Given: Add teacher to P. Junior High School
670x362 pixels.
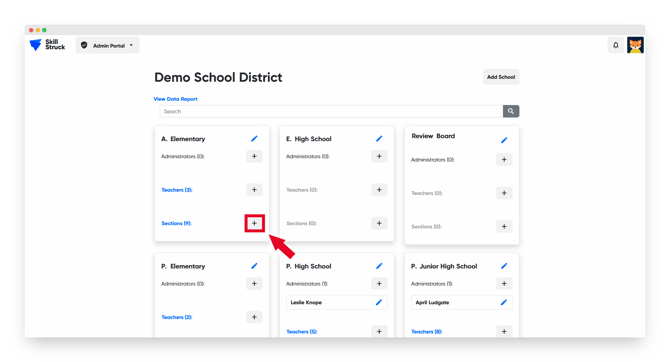Looking at the screenshot, I should pyautogui.click(x=504, y=331).
